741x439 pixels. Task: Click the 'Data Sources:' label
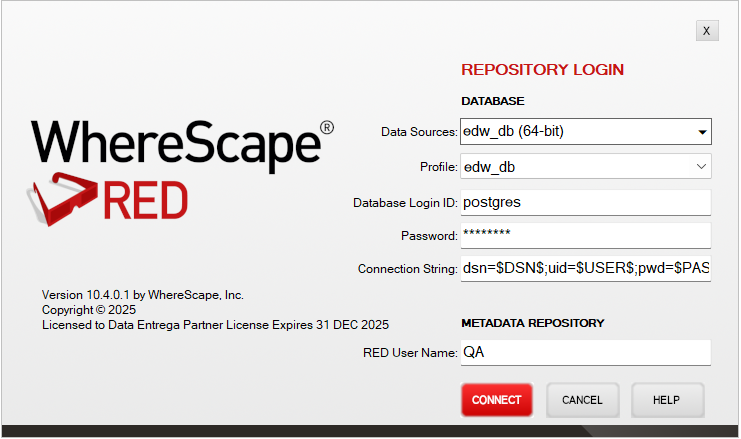[x=419, y=132]
